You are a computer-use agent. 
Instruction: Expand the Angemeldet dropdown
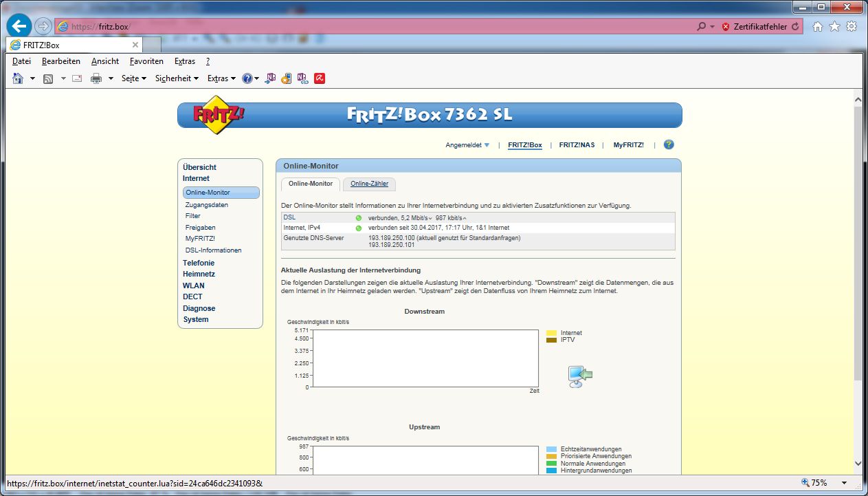tap(467, 145)
